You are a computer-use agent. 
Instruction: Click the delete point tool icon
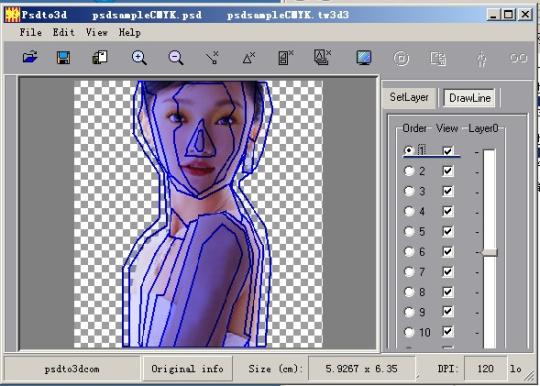(212, 58)
